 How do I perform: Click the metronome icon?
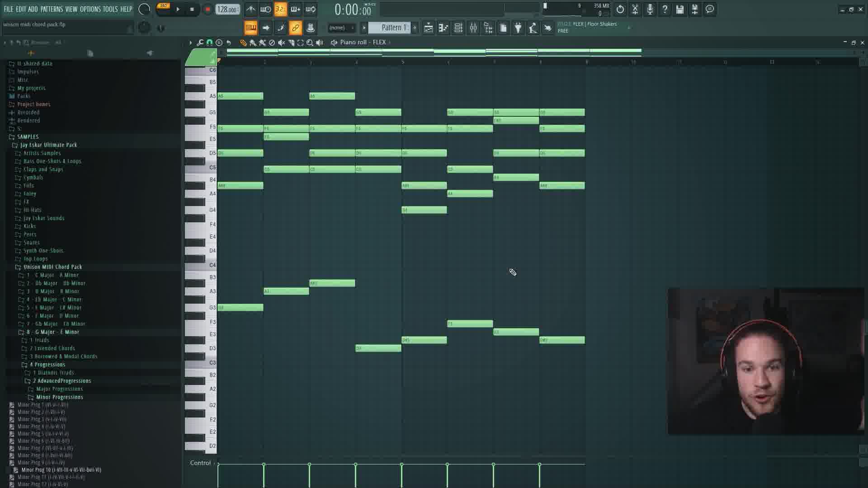coord(250,9)
